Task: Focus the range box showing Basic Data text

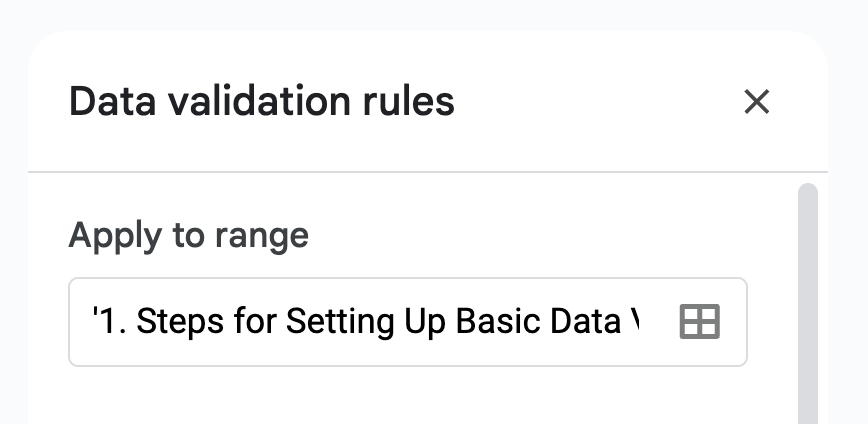Action: (408, 322)
